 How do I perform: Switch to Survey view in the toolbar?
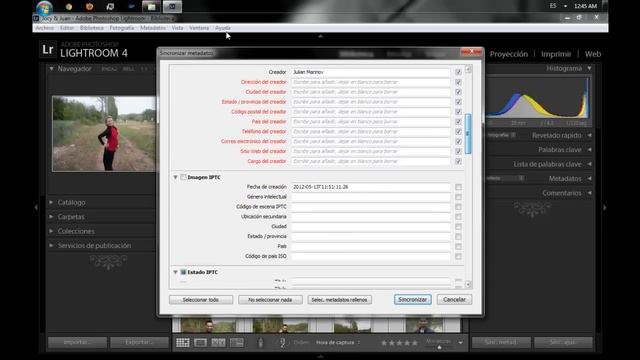[237, 342]
